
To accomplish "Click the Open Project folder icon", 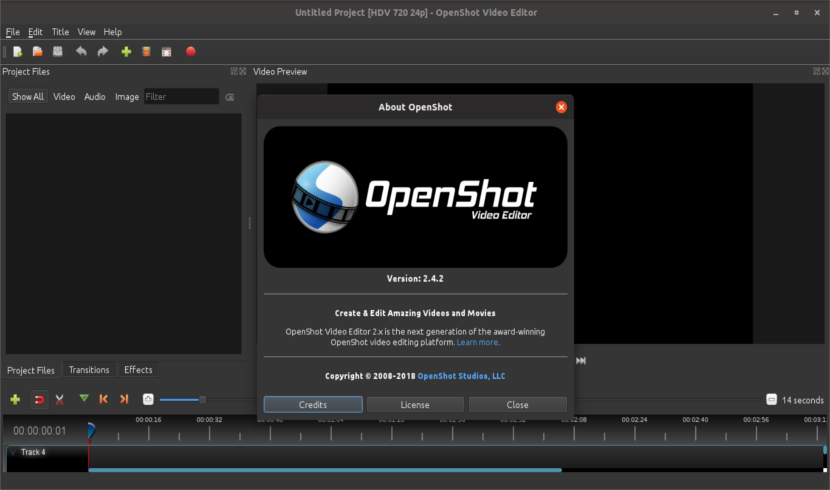I will [x=37, y=51].
